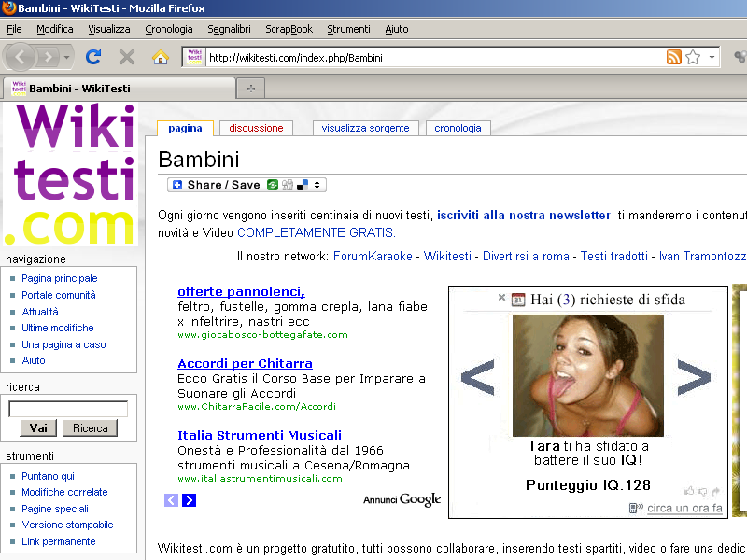Open the File menu
This screenshot has height=560, width=747.
(14, 29)
